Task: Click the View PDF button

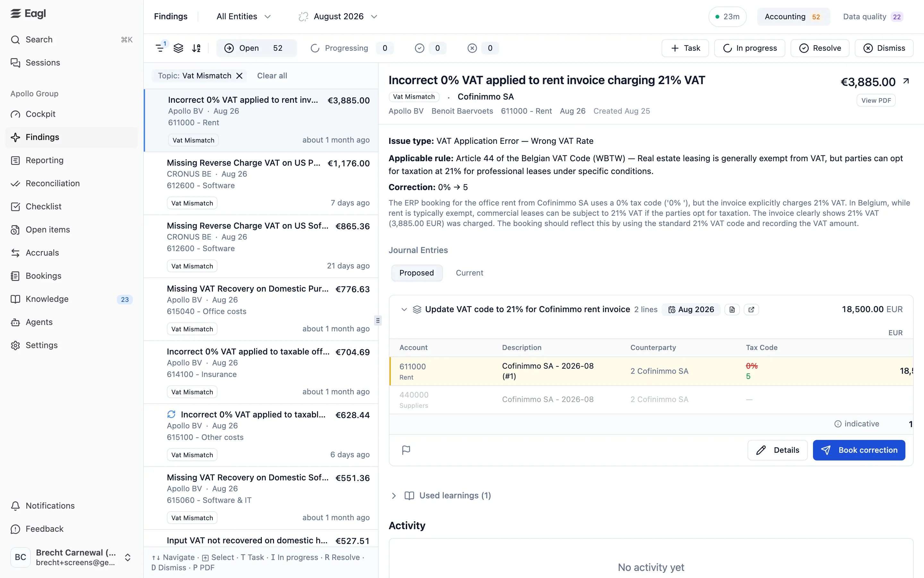Action: (876, 100)
